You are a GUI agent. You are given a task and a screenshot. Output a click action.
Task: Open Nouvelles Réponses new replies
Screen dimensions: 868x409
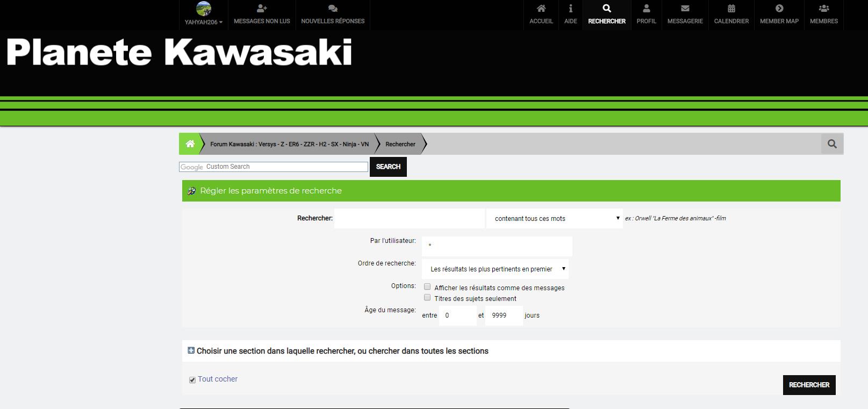333,15
